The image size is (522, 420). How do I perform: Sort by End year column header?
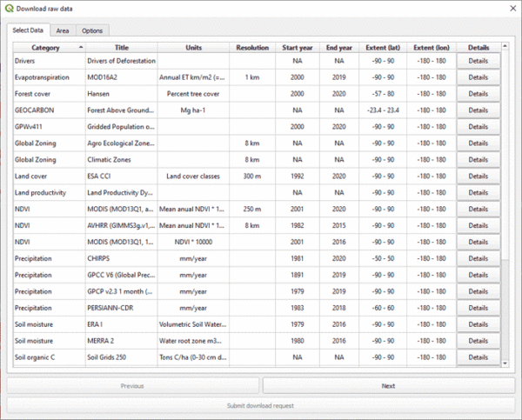[339, 48]
